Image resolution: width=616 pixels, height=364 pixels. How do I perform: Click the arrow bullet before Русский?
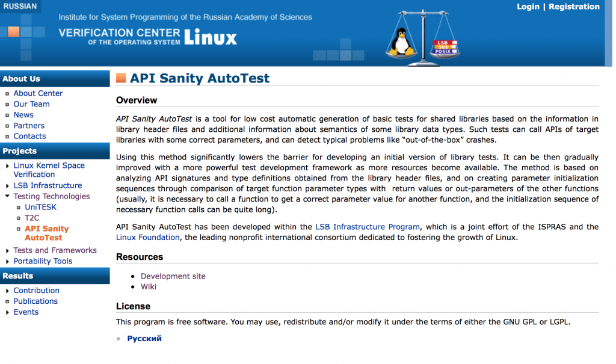pyautogui.click(x=119, y=339)
